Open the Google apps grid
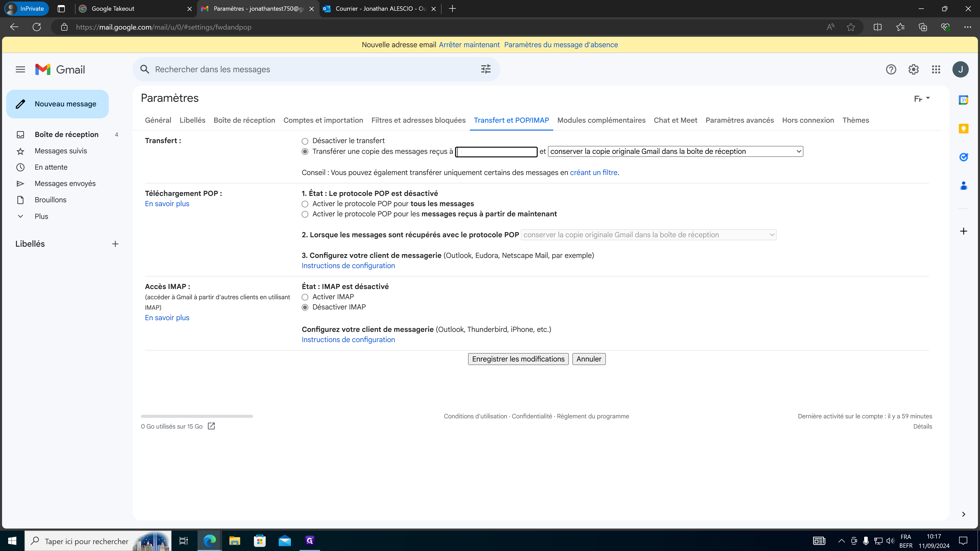 [x=936, y=69]
